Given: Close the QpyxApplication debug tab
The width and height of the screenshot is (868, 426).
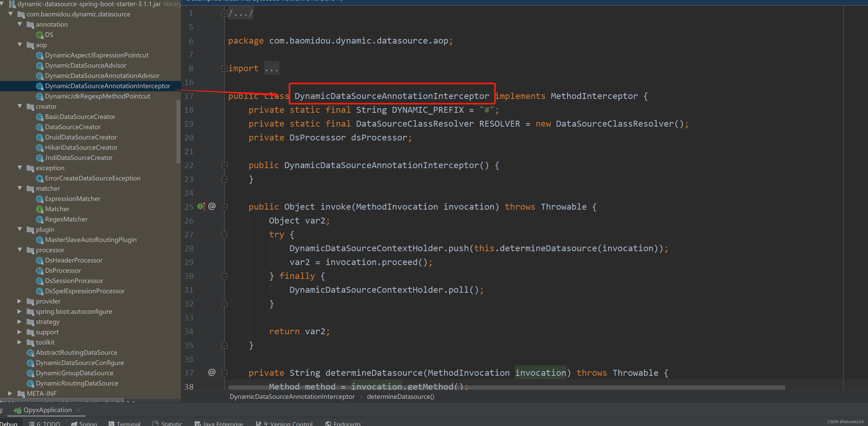Looking at the screenshot, I should pos(78,410).
